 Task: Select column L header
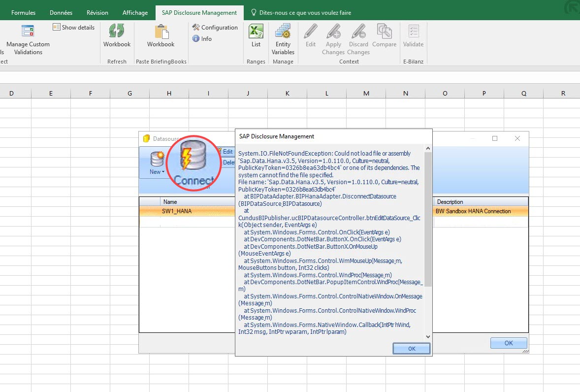[326, 93]
